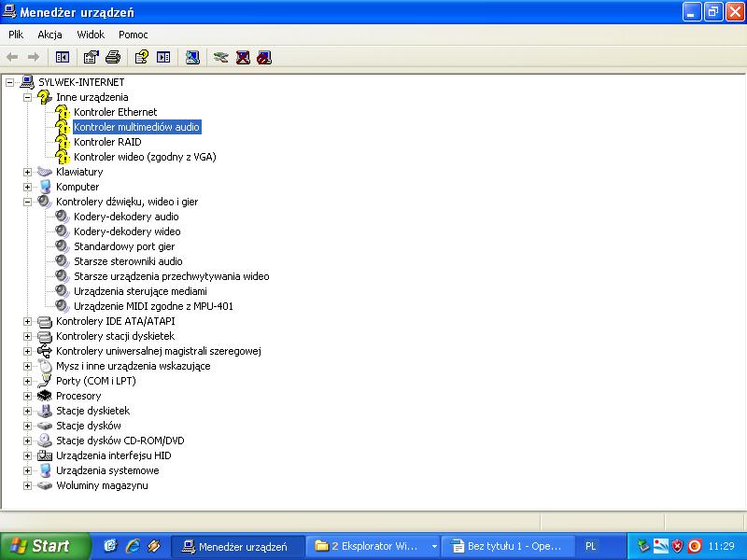Select Urządzenie MIDI zgodne z MPU-401
The image size is (747, 560).
pos(153,306)
